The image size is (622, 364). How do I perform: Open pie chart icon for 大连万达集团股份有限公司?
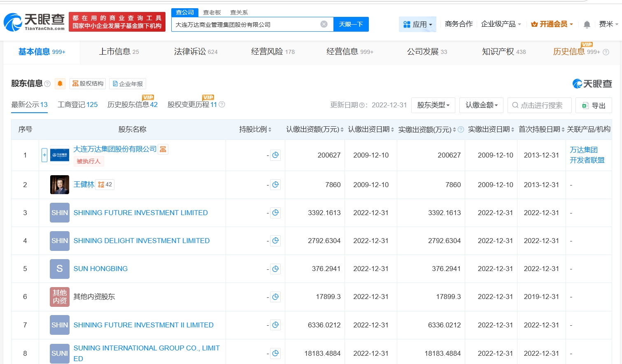point(275,155)
